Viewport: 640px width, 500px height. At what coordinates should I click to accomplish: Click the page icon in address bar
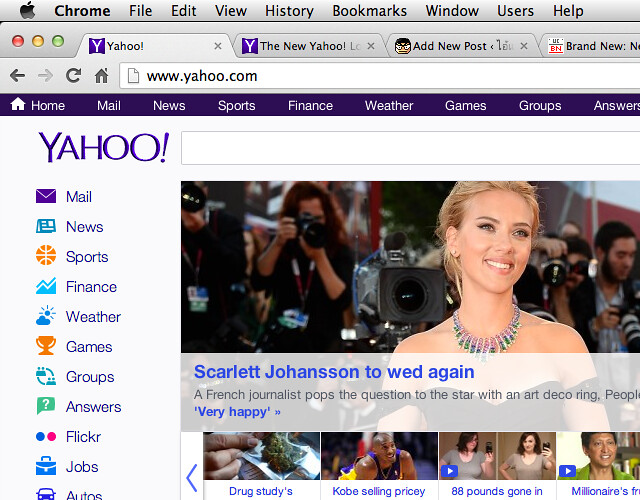[133, 76]
